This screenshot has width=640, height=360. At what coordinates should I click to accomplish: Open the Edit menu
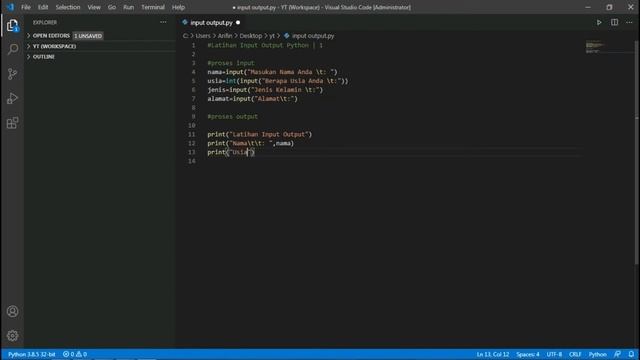click(43, 7)
